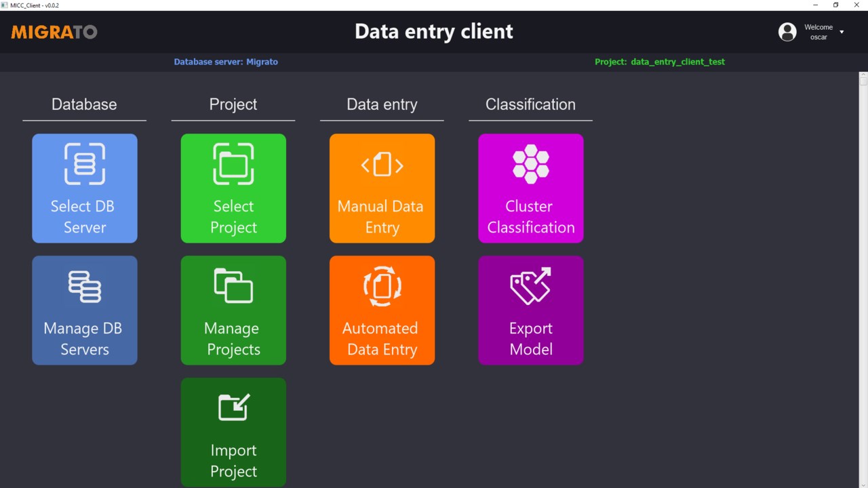Click the Database column heading
This screenshot has height=488, width=868.
point(84,104)
